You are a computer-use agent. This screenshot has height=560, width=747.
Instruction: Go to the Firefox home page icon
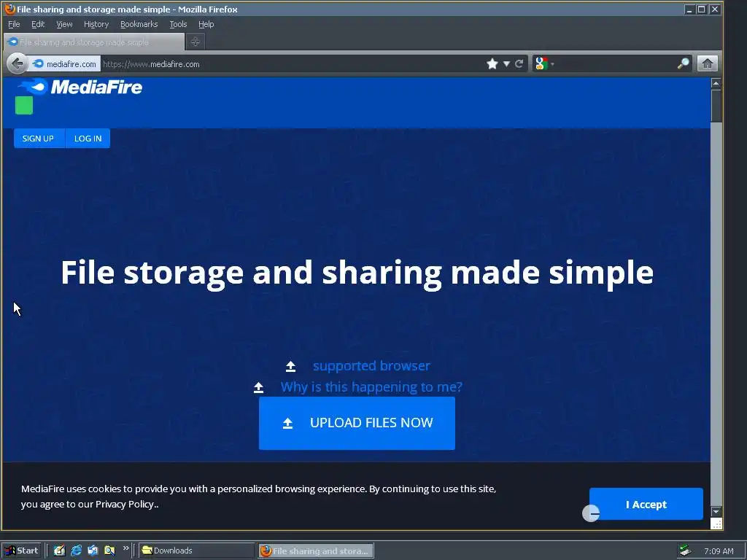pyautogui.click(x=708, y=64)
